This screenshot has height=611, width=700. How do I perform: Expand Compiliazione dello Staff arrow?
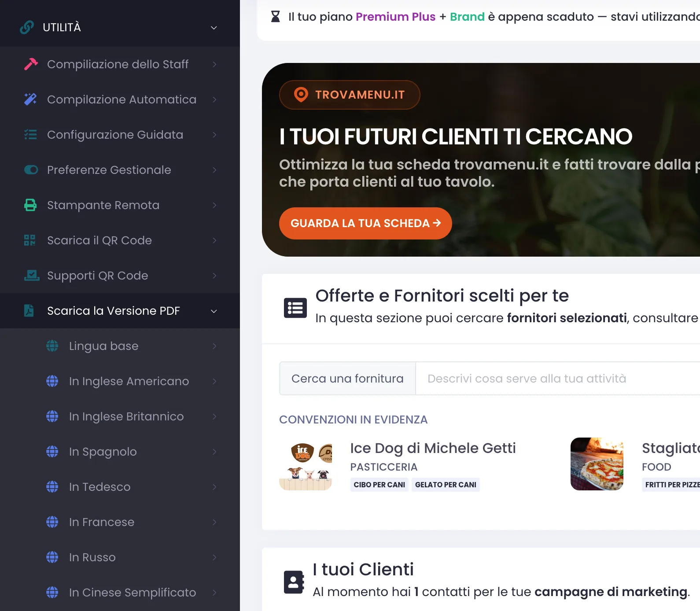pyautogui.click(x=214, y=64)
